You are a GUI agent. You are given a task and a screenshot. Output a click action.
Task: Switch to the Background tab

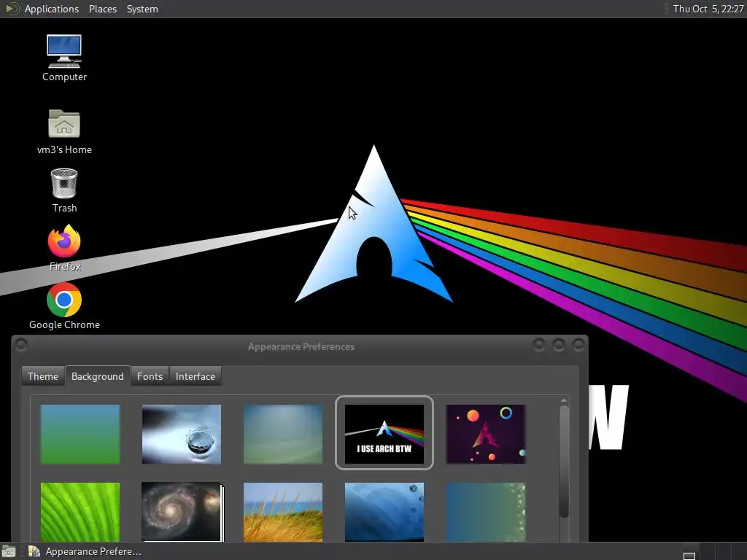click(98, 376)
